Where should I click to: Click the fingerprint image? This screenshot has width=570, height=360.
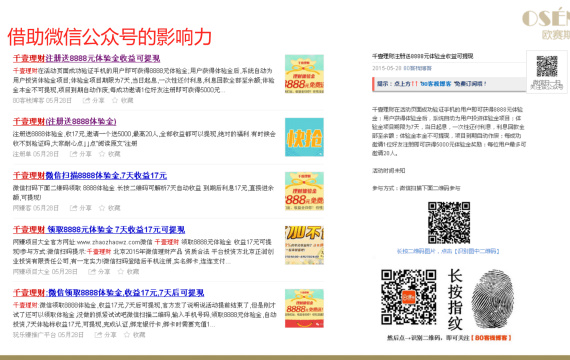coord(493,299)
